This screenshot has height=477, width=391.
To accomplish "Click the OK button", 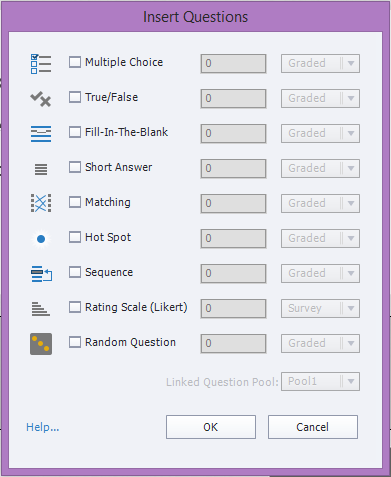I will coord(211,427).
